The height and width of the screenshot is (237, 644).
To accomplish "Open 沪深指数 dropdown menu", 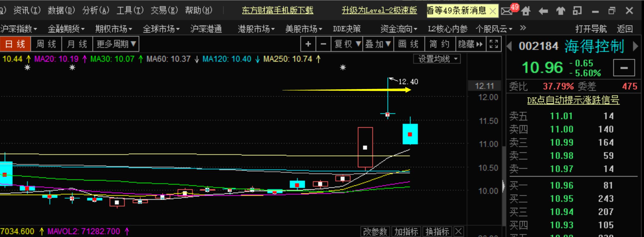I will coord(18,29).
